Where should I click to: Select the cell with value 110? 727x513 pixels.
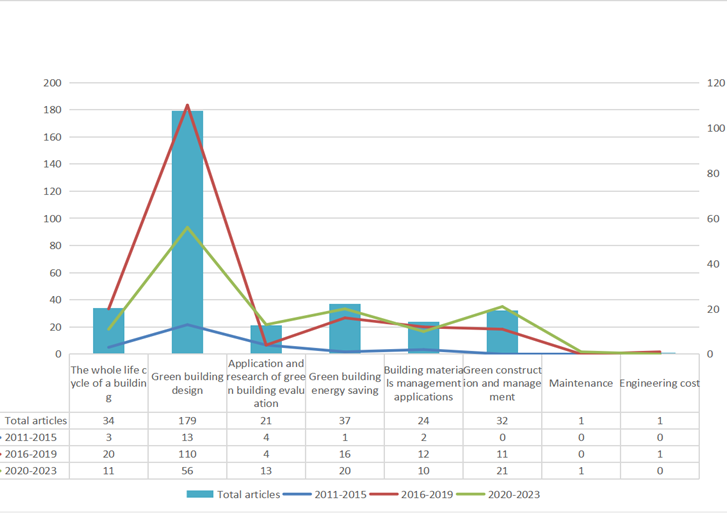(187, 454)
